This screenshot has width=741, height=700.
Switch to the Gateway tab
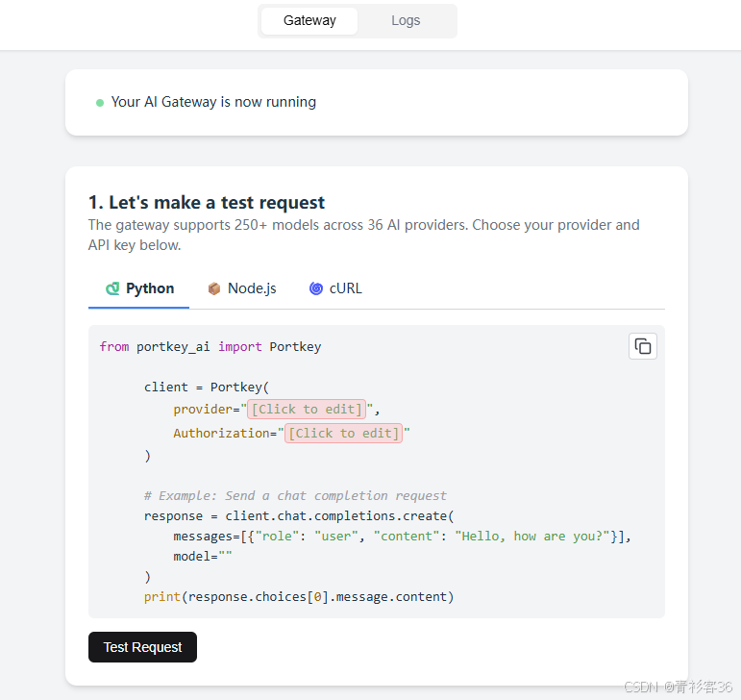click(309, 21)
